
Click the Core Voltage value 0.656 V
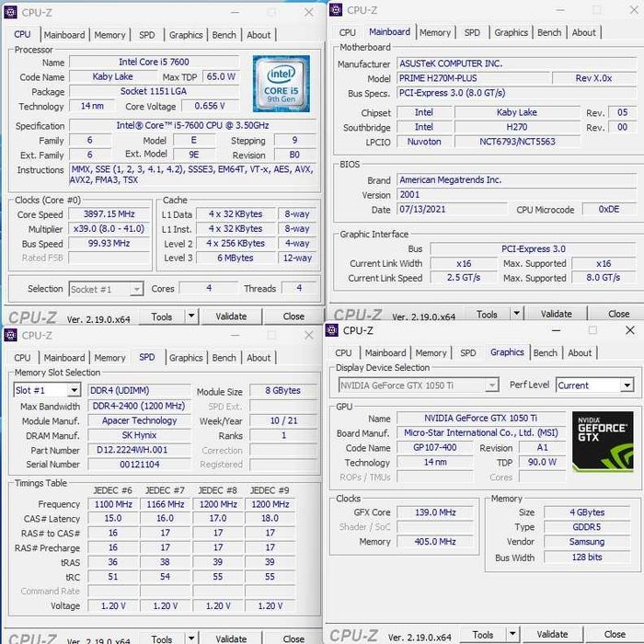point(210,106)
